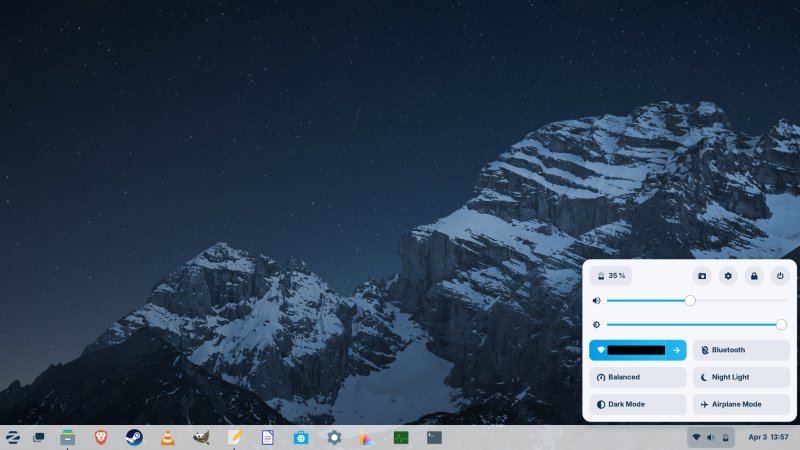Toggle Airplane Mode
The image size is (800, 450).
tap(740, 404)
